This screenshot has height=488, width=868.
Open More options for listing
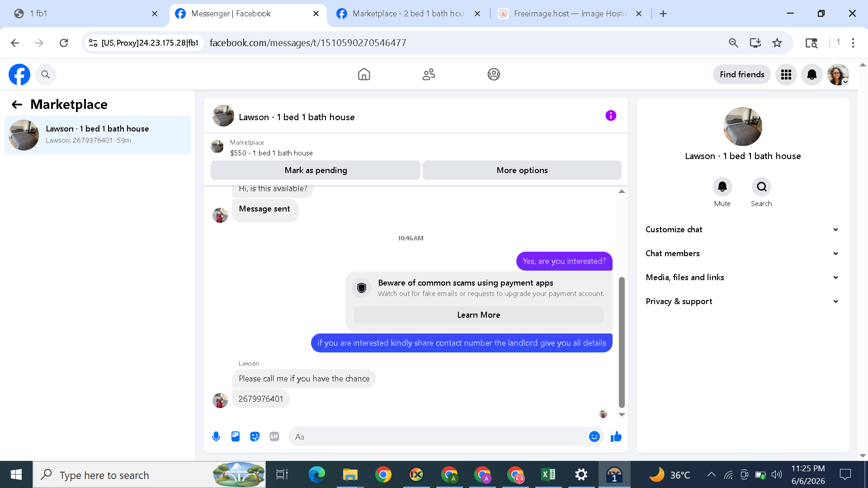[522, 170]
